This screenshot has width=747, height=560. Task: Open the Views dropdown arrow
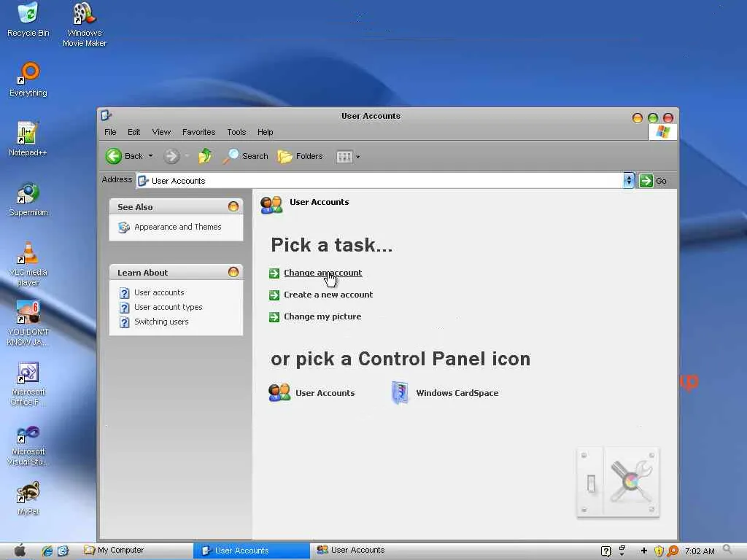click(x=358, y=157)
